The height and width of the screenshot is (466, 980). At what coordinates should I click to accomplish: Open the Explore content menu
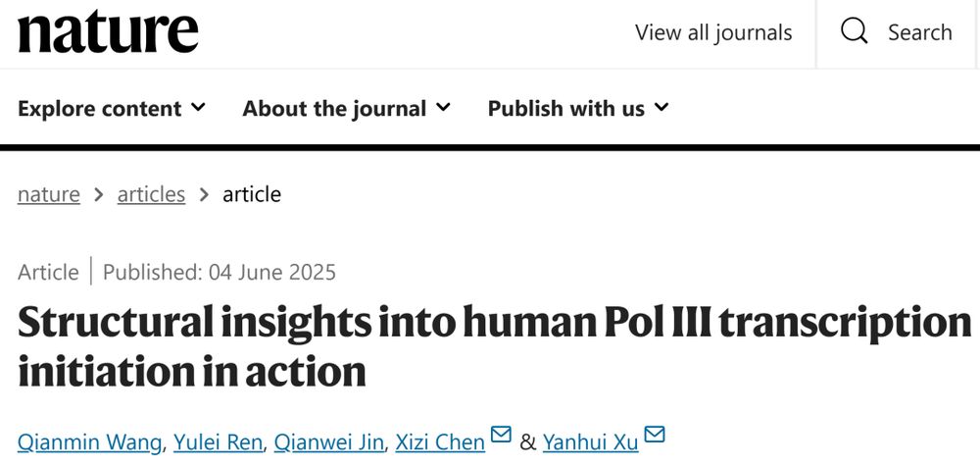pos(100,108)
